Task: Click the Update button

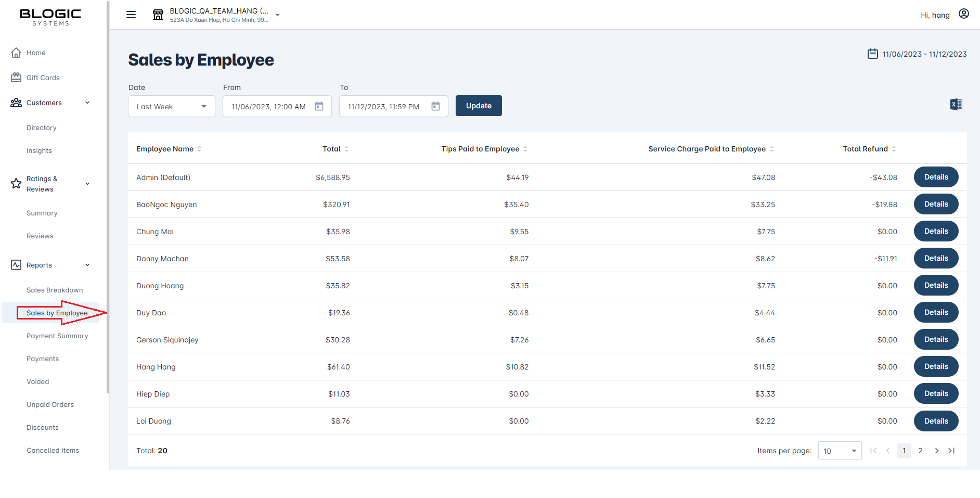Action: point(478,106)
